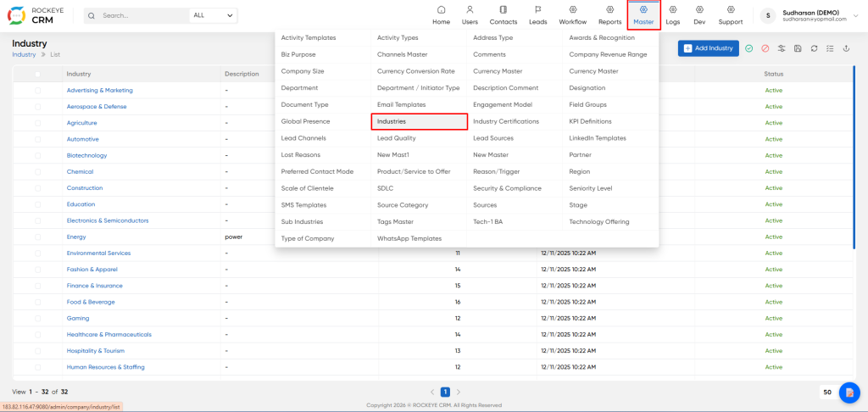Tick checkbox for Advertising & Marketing row
This screenshot has height=412, width=868.
click(x=37, y=90)
